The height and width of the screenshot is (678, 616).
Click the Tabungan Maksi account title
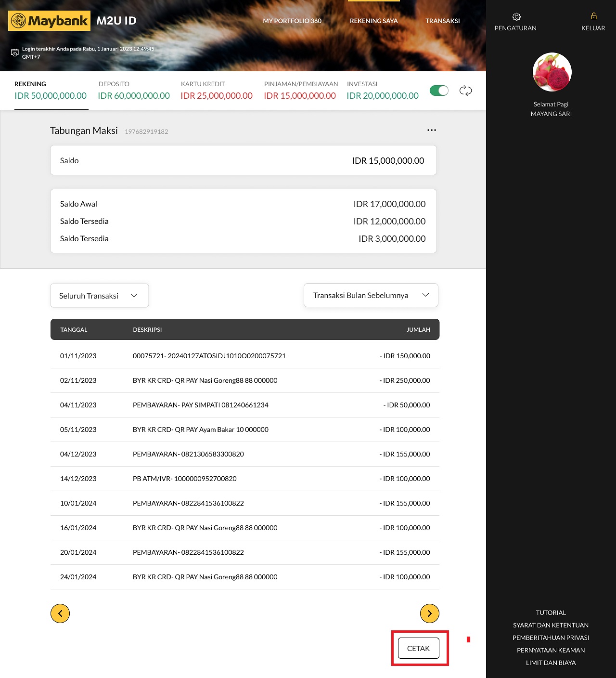coord(84,130)
